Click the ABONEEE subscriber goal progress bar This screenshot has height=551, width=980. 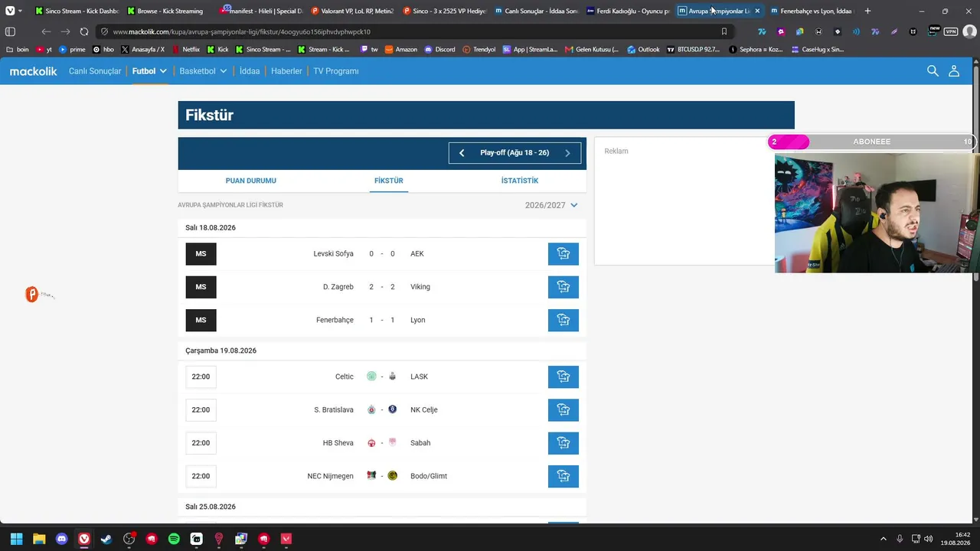(x=872, y=142)
